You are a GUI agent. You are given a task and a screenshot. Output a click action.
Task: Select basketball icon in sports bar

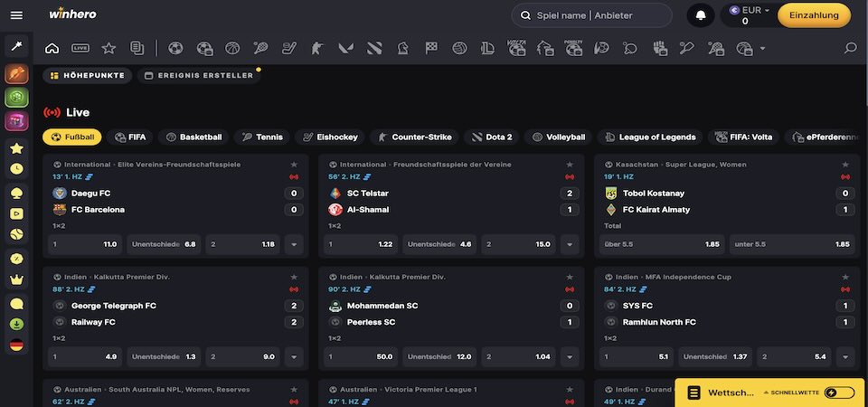coord(232,48)
